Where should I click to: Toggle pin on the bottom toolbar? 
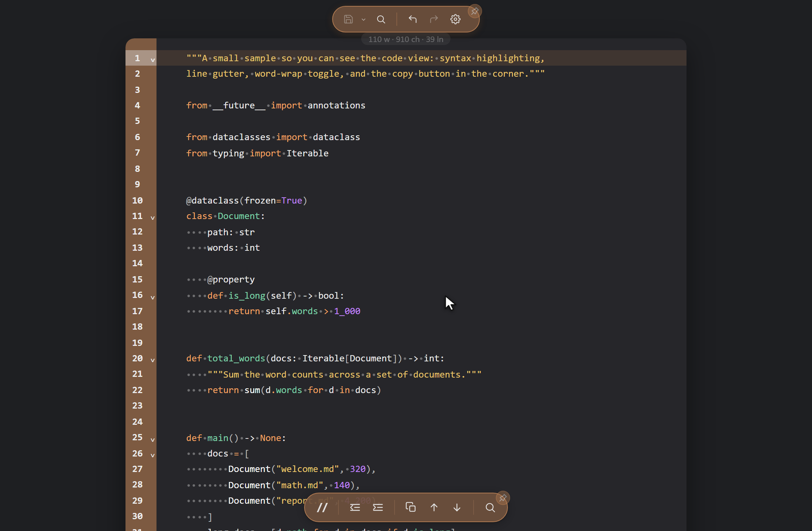point(503,498)
